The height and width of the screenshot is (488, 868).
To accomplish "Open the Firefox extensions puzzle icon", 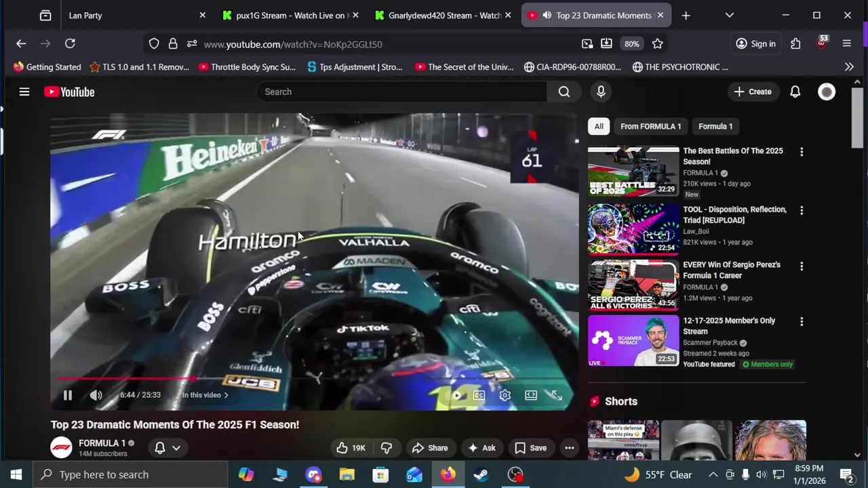I will coord(795,43).
